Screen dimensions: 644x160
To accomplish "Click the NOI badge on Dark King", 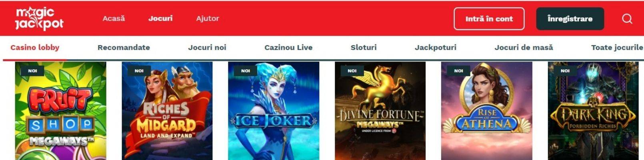I will [x=565, y=71].
